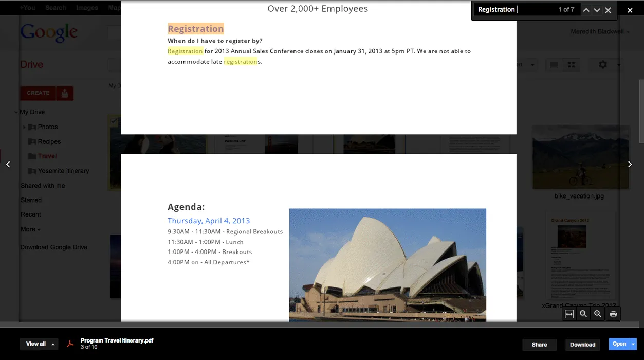Click the Sydney Opera House image
Image resolution: width=644 pixels, height=360 pixels.
388,264
